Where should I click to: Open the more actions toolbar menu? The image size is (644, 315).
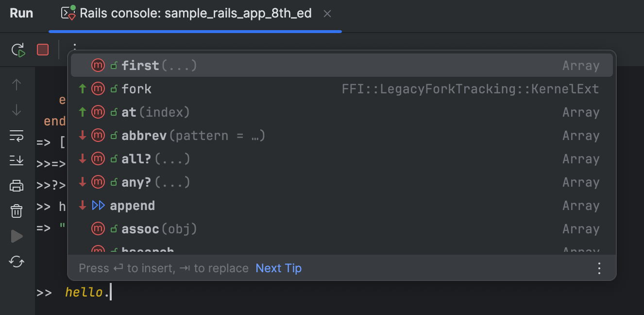pos(75,48)
